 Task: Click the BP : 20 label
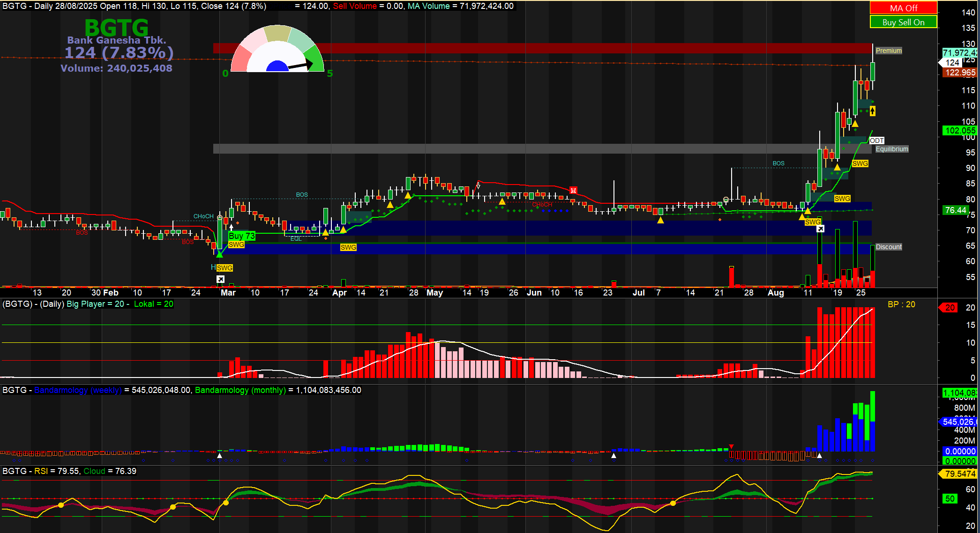pyautogui.click(x=901, y=304)
